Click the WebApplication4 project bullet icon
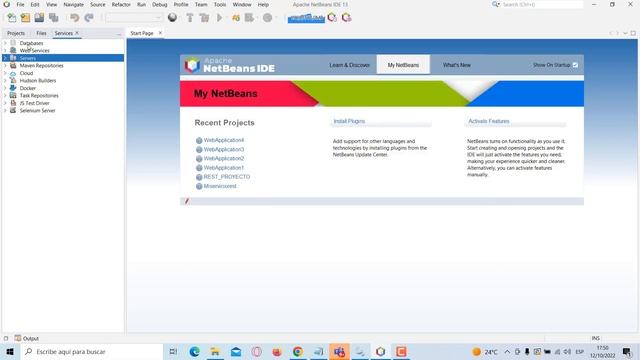Viewport: 640px width, 360px height. click(199, 140)
